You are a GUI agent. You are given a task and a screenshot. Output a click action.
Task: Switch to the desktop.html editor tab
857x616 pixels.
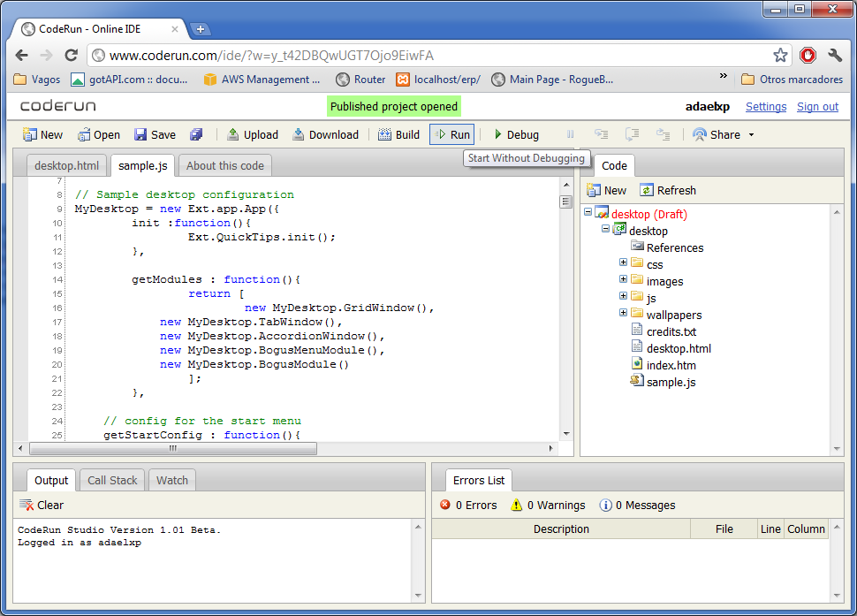66,165
